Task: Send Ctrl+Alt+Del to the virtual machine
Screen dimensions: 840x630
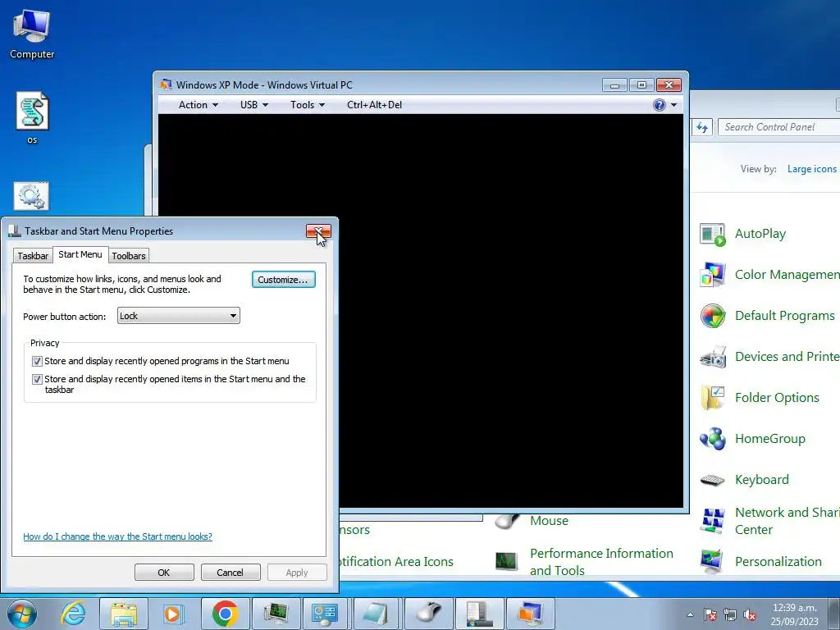Action: [374, 105]
